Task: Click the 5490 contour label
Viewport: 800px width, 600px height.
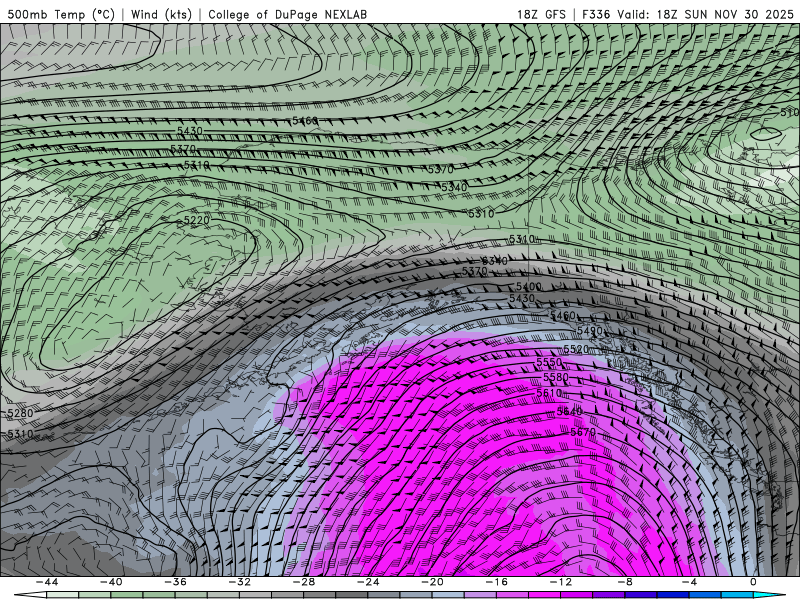Action: click(589, 331)
